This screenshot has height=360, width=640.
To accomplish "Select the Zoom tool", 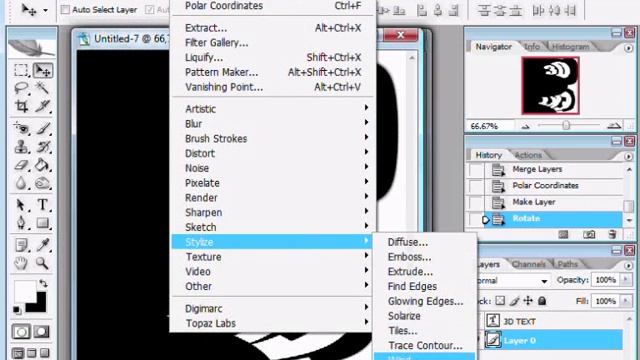I will tap(42, 263).
